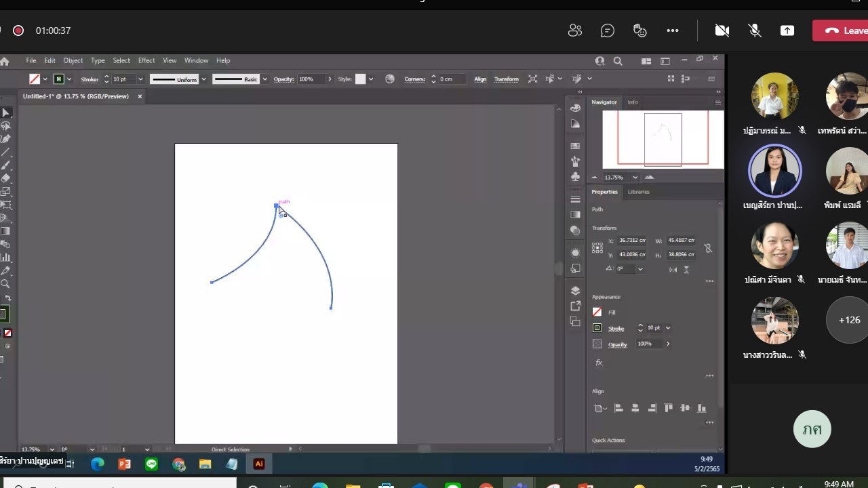Open the Swatches panel icon

tap(575, 146)
